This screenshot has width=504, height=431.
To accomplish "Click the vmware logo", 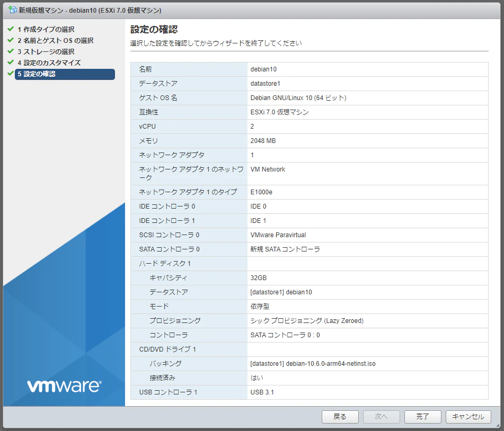I will click(x=64, y=385).
